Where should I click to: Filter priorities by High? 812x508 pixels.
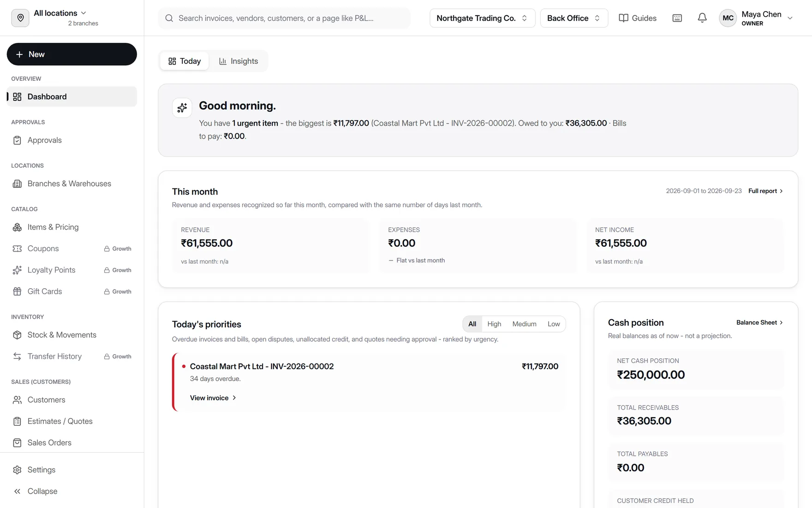coord(494,324)
